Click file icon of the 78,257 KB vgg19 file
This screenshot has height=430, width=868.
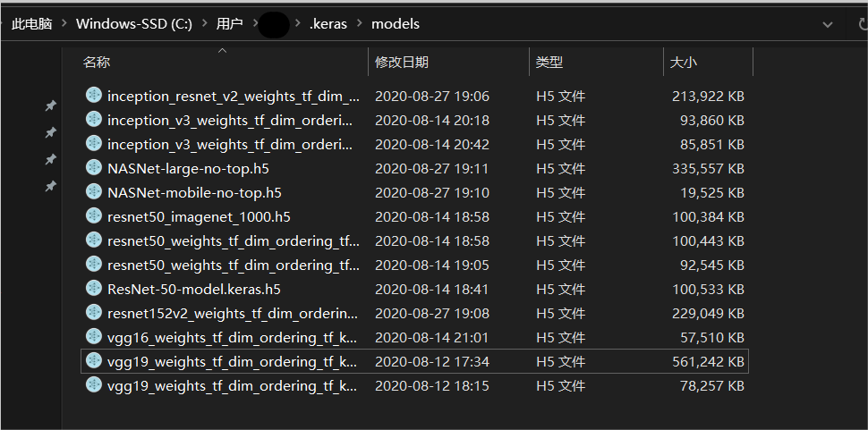[94, 385]
